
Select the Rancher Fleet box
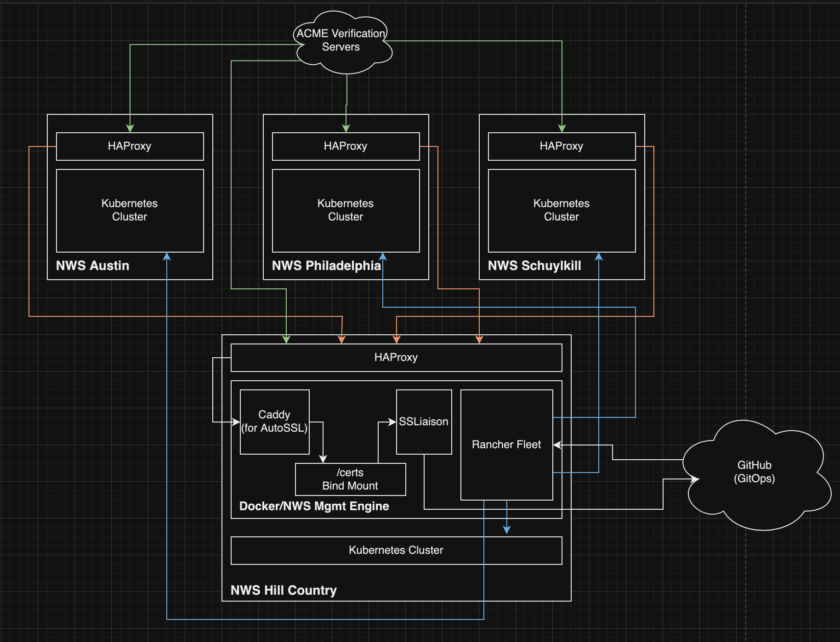(506, 445)
